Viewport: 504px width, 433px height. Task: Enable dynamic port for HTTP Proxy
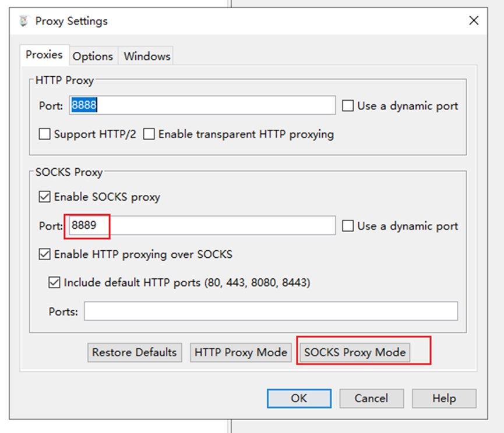pos(348,106)
